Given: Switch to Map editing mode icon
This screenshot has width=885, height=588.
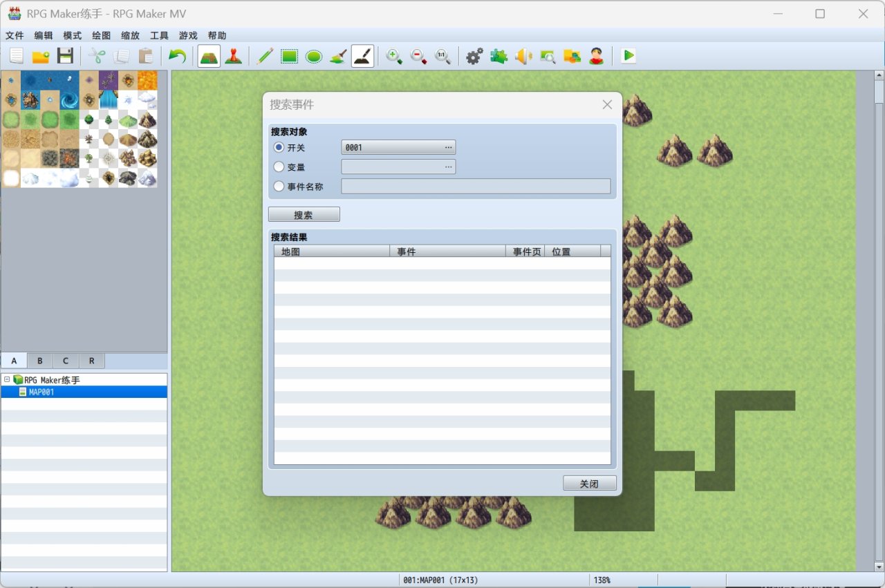Looking at the screenshot, I should pyautogui.click(x=209, y=57).
